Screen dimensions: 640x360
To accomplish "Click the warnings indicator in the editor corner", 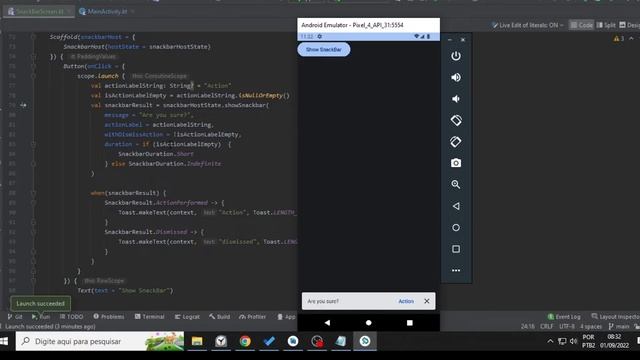I will click(x=618, y=39).
